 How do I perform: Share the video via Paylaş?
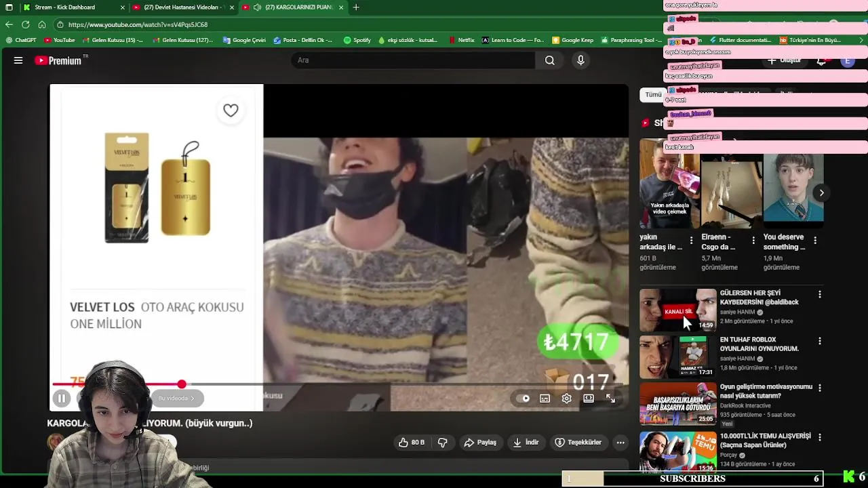click(480, 443)
